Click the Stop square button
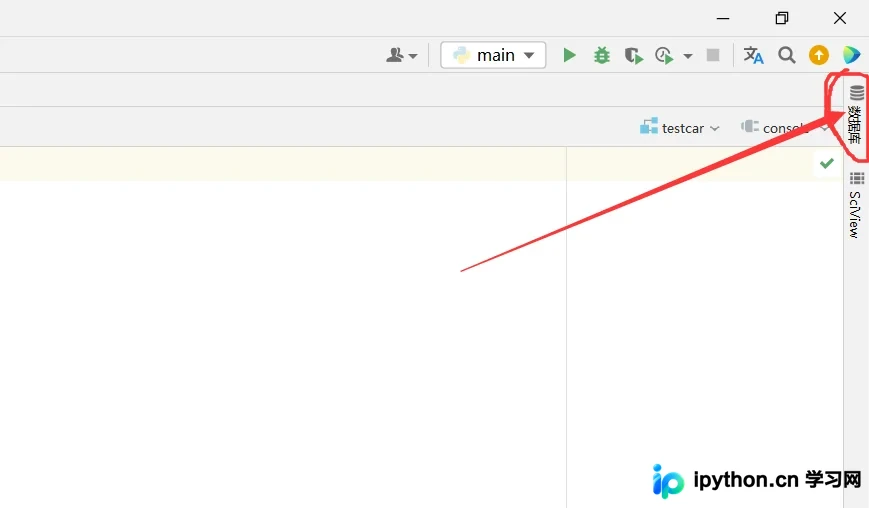 click(x=713, y=55)
